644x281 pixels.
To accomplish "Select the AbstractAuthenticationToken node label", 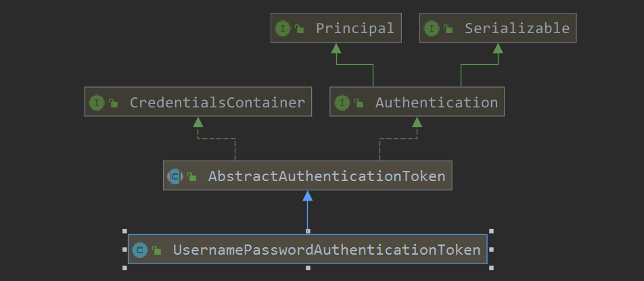I will tap(327, 177).
